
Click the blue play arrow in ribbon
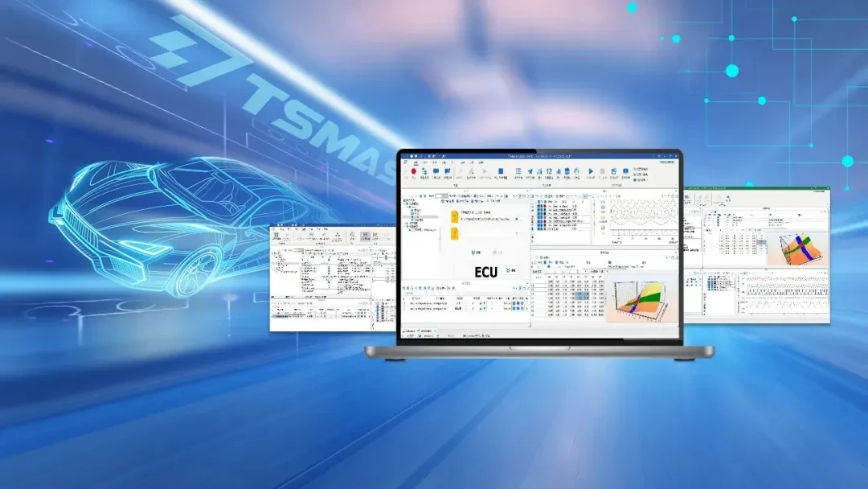591,171
